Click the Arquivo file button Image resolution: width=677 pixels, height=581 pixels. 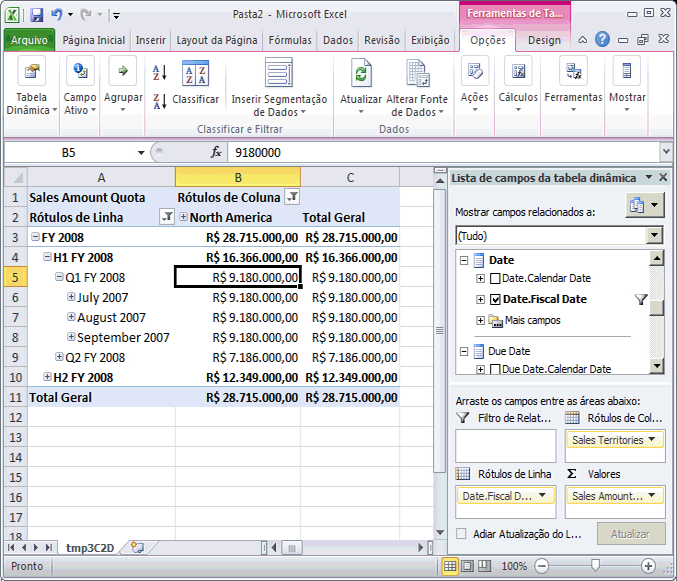pos(29,40)
